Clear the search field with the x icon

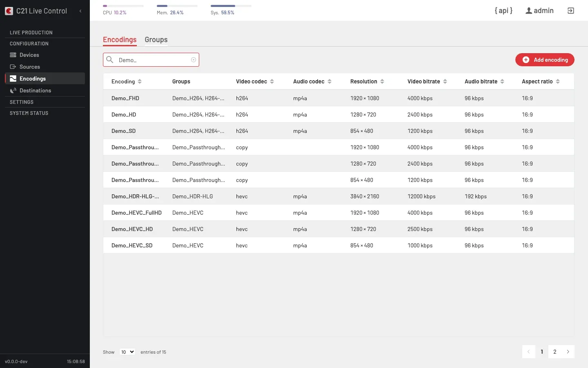[194, 60]
